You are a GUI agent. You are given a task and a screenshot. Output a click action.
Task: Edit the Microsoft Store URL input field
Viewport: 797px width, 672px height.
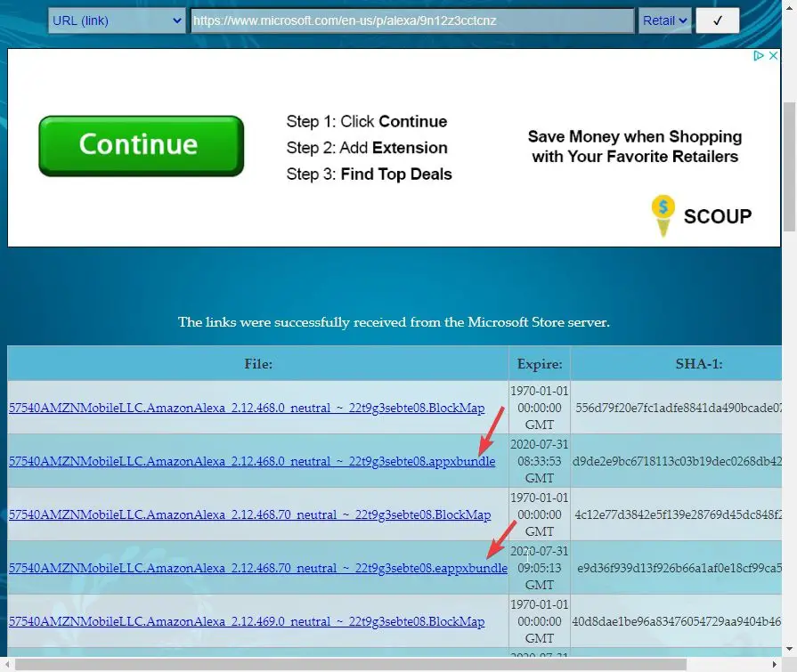click(412, 20)
